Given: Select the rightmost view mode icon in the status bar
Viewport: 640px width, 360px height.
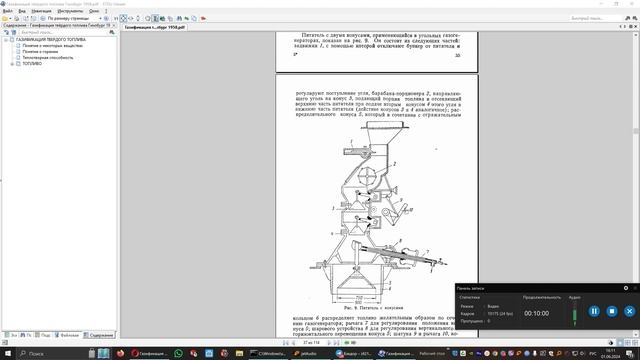Looking at the screenshot, I should click(x=635, y=343).
